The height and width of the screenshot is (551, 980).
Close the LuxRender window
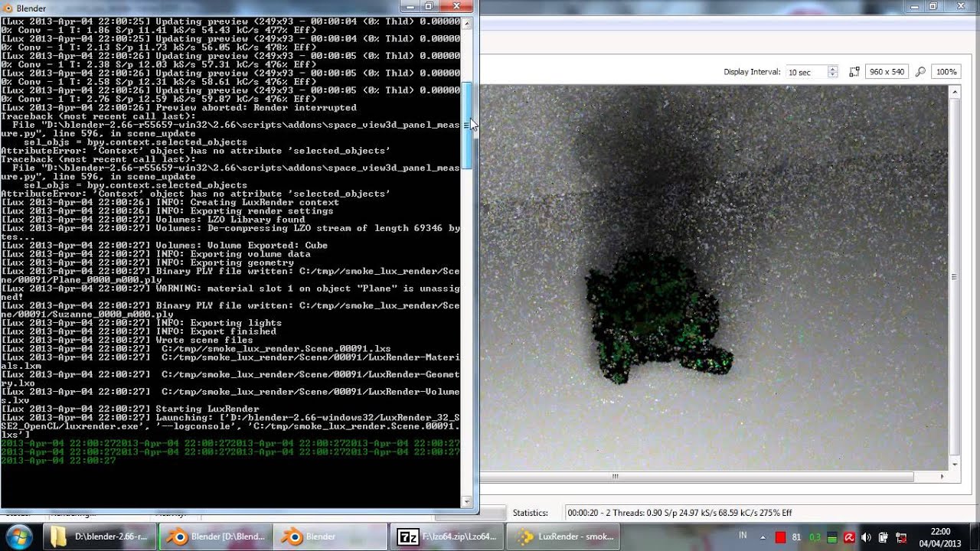tap(960, 6)
